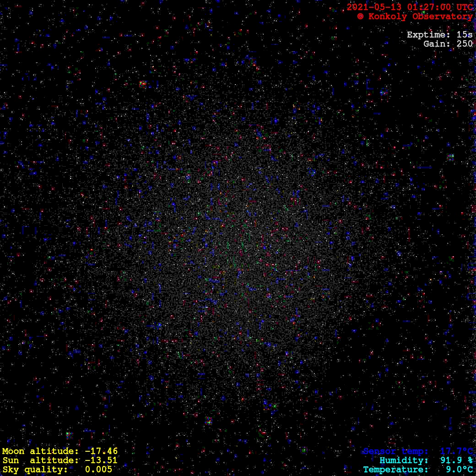Click the gain value 250
476x476 pixels.
click(x=465, y=44)
